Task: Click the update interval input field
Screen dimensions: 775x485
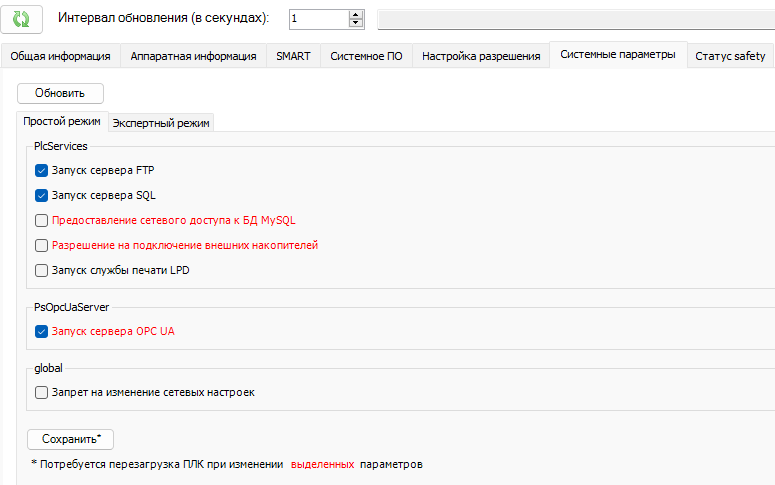Action: pyautogui.click(x=317, y=19)
